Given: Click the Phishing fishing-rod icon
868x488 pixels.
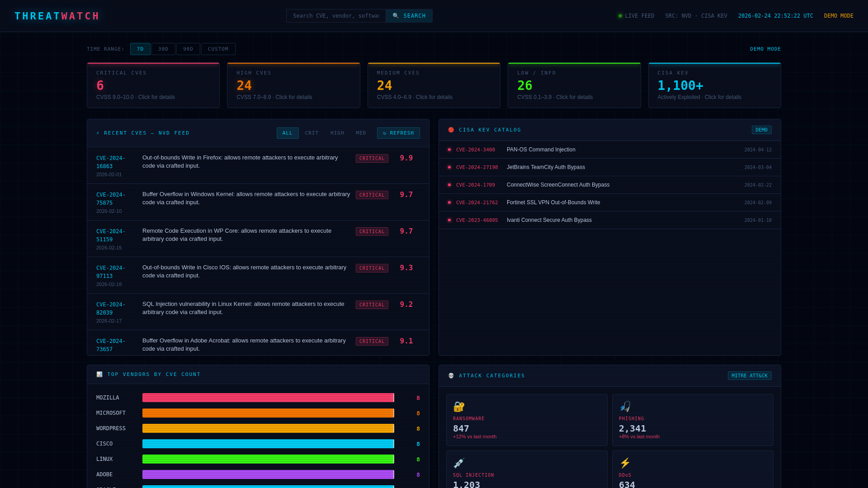Looking at the screenshot, I should [625, 407].
